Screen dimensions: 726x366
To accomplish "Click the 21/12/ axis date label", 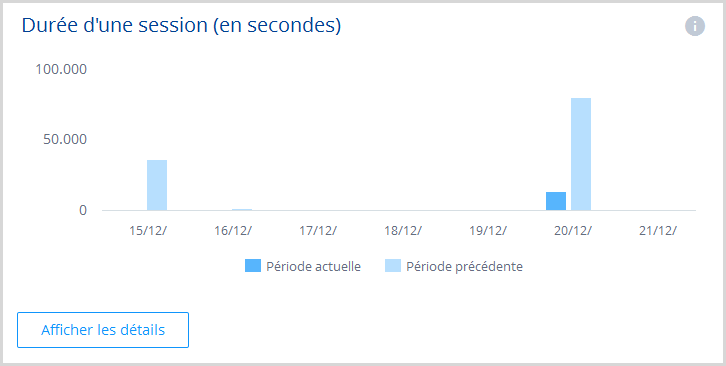I will pos(657,231).
